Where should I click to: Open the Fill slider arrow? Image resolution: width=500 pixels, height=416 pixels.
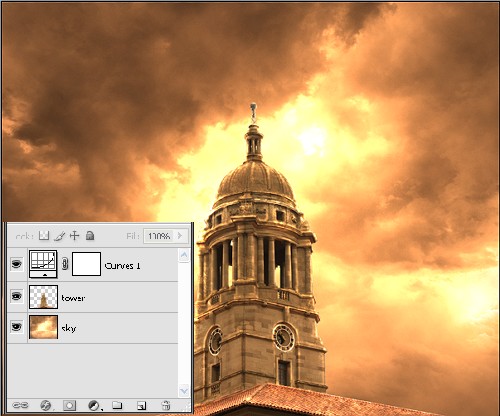click(180, 236)
